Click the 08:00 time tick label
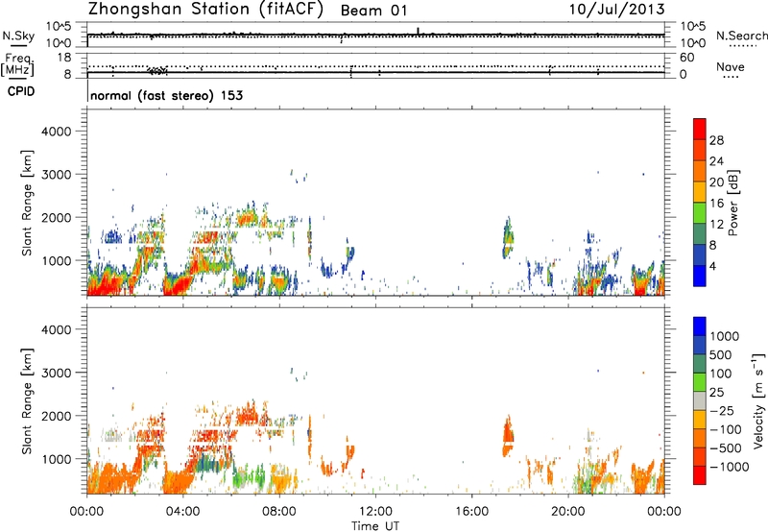Viewport: 768px width, 532px height. point(279,512)
